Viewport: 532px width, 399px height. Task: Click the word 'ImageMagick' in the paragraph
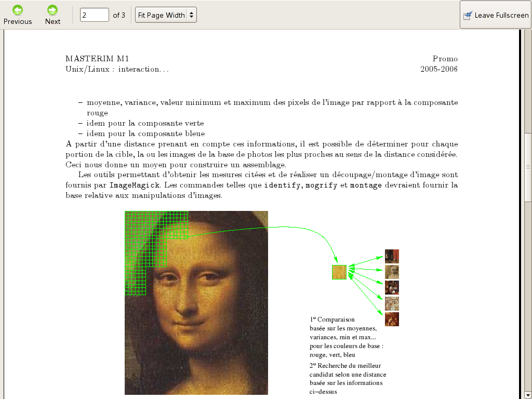pyautogui.click(x=135, y=185)
